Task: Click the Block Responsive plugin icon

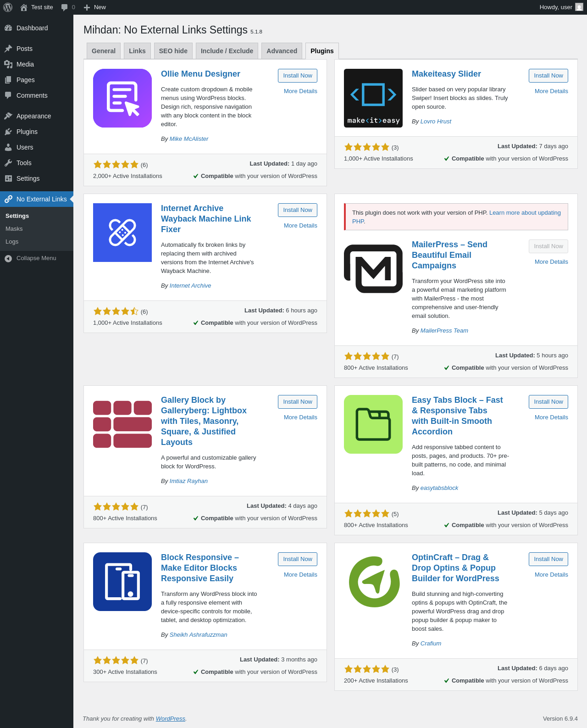Action: tap(122, 582)
